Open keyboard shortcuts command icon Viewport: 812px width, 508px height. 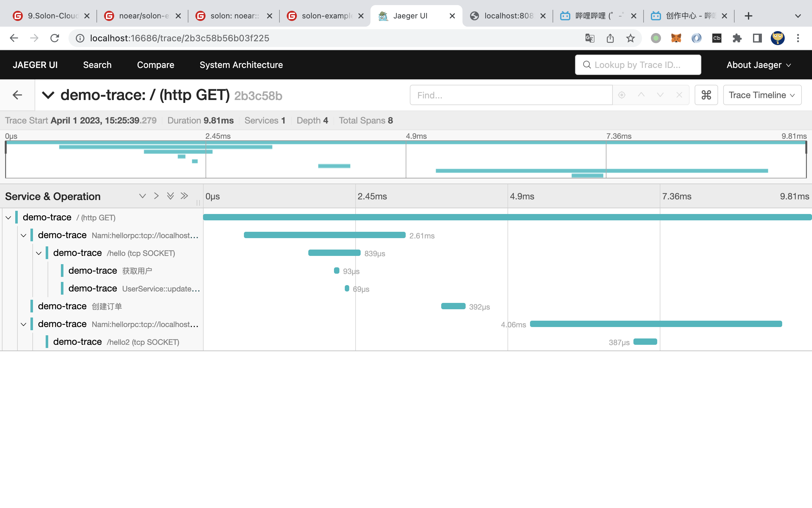click(x=706, y=95)
